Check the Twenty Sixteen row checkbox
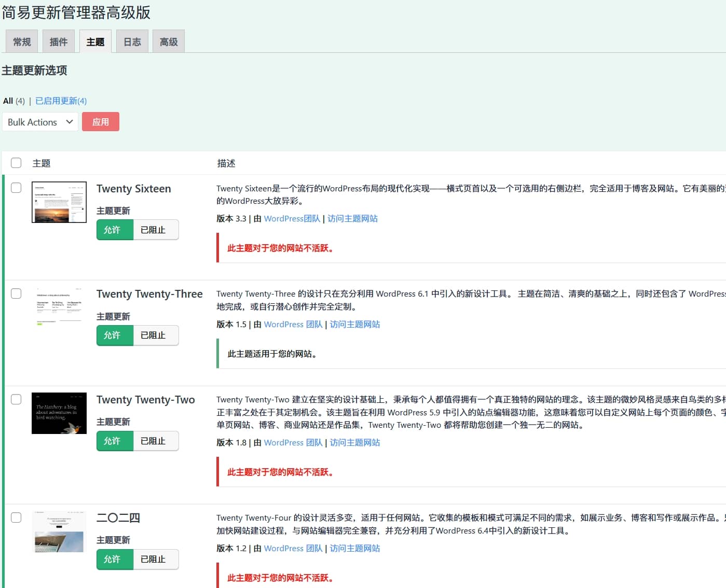Screen dimensions: 726x588 pyautogui.click(x=16, y=188)
